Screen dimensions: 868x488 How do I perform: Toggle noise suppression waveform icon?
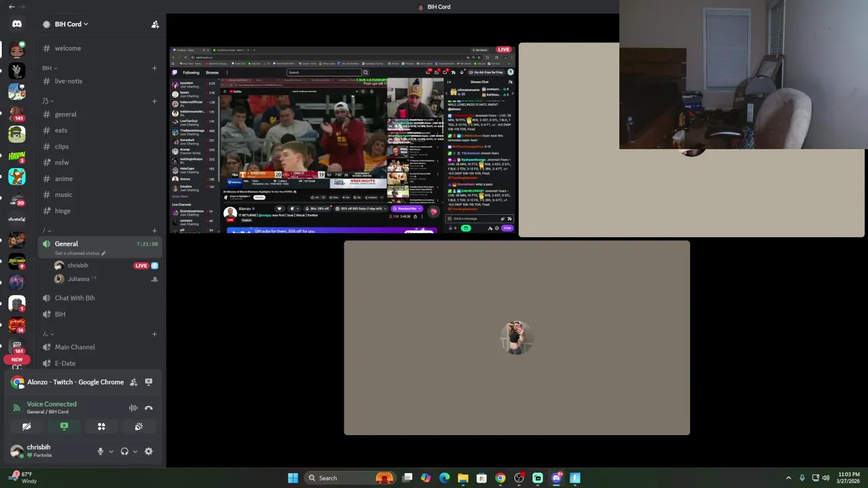(133, 408)
